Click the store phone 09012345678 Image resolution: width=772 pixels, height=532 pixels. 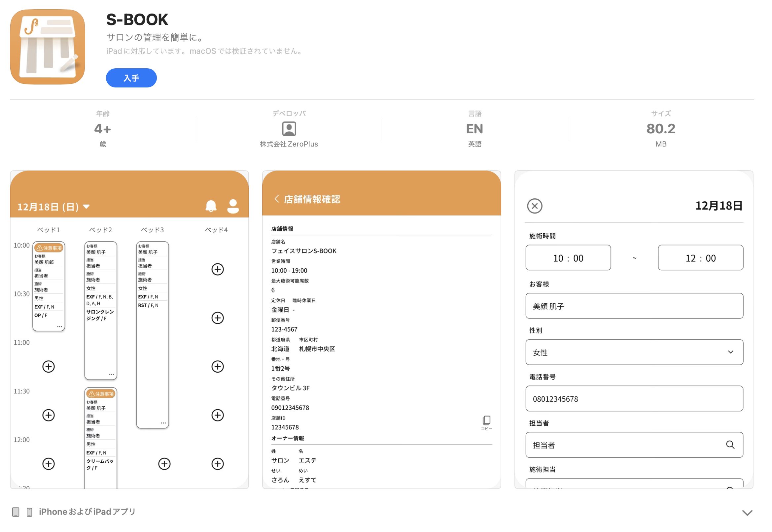tap(290, 408)
